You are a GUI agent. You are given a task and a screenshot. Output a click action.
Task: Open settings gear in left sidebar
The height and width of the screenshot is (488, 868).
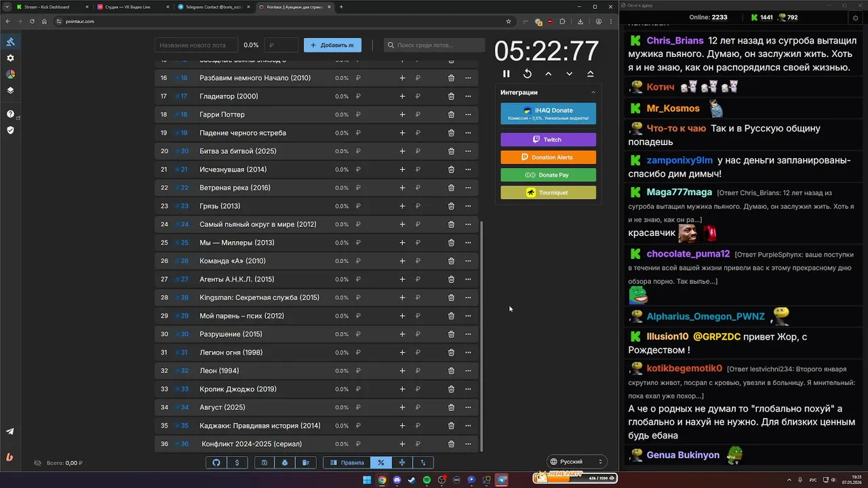tap(10, 58)
